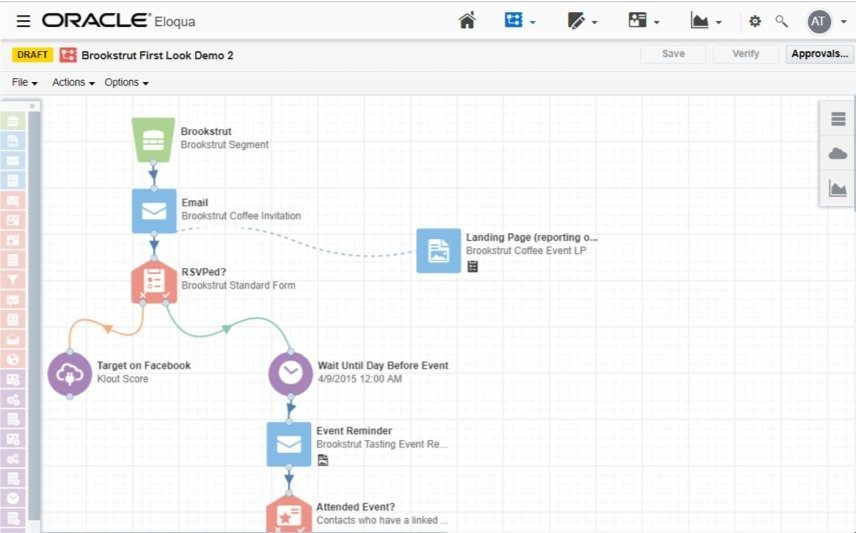856x533 pixels.
Task: Click the Brookstrut Segment subtitle text
Action: coord(224,145)
